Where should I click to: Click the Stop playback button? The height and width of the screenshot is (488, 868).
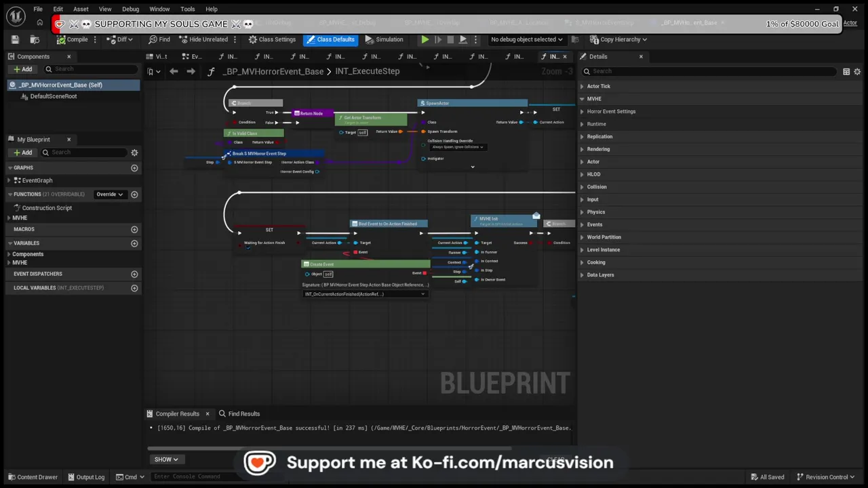click(x=450, y=39)
